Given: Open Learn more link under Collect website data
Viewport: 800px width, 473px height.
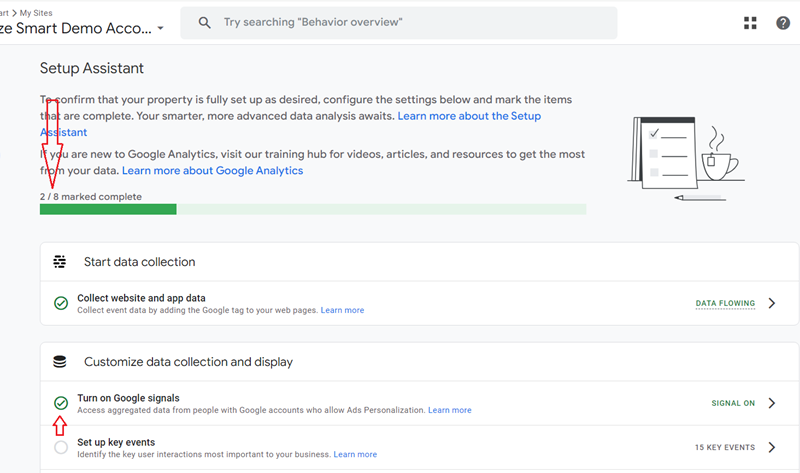Looking at the screenshot, I should point(342,310).
